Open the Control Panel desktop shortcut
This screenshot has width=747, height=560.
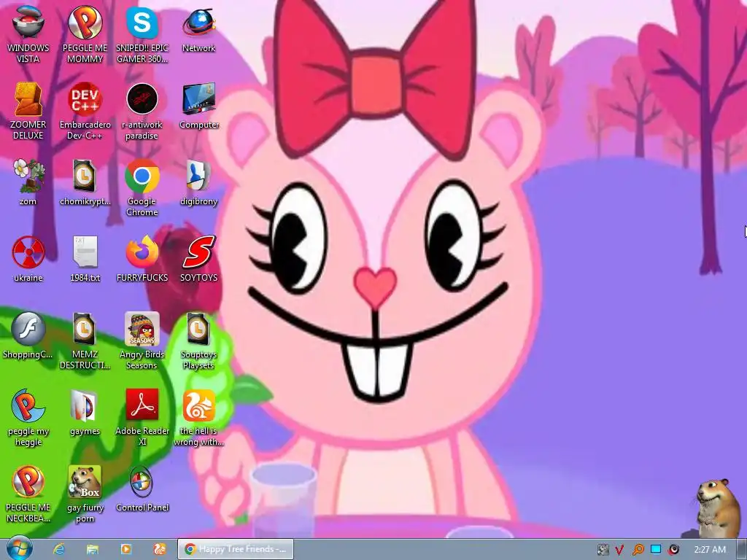point(142,489)
